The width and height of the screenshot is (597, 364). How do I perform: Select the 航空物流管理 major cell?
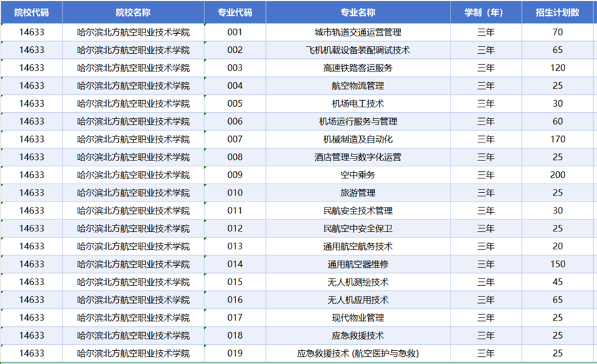tap(358, 86)
